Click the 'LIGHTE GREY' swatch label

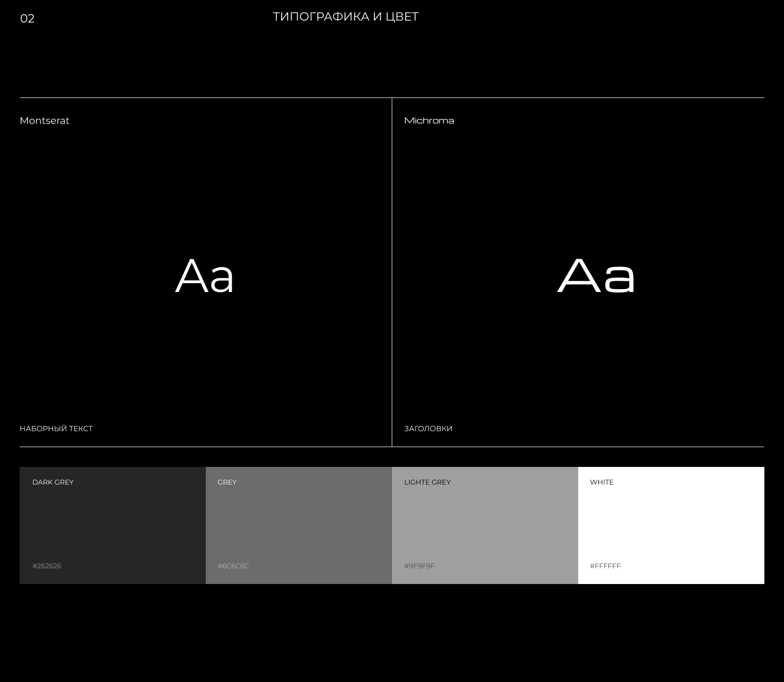tap(427, 482)
